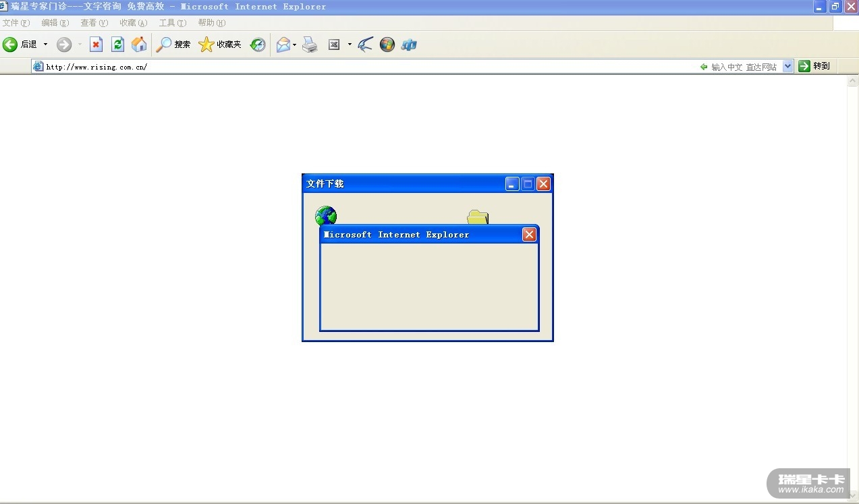859x504 pixels.
Task: Stop page loading with red X icon
Action: (96, 45)
